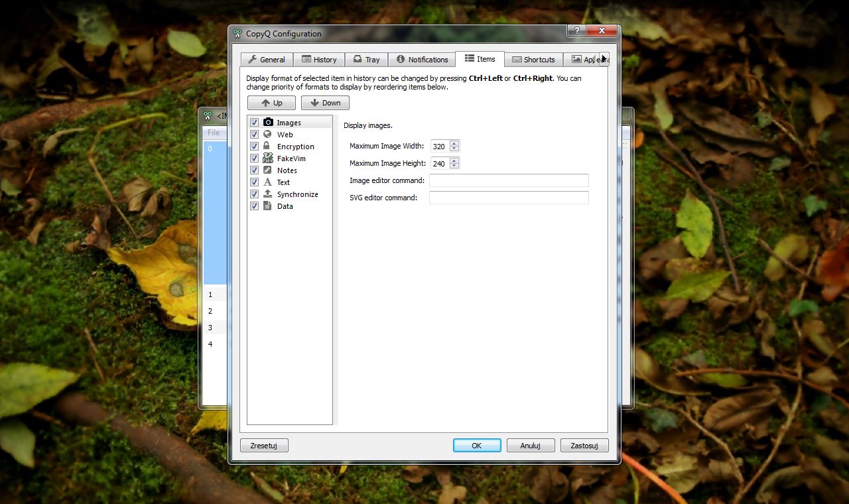Apply changes with Zastosuj
849x504 pixels.
(x=584, y=446)
